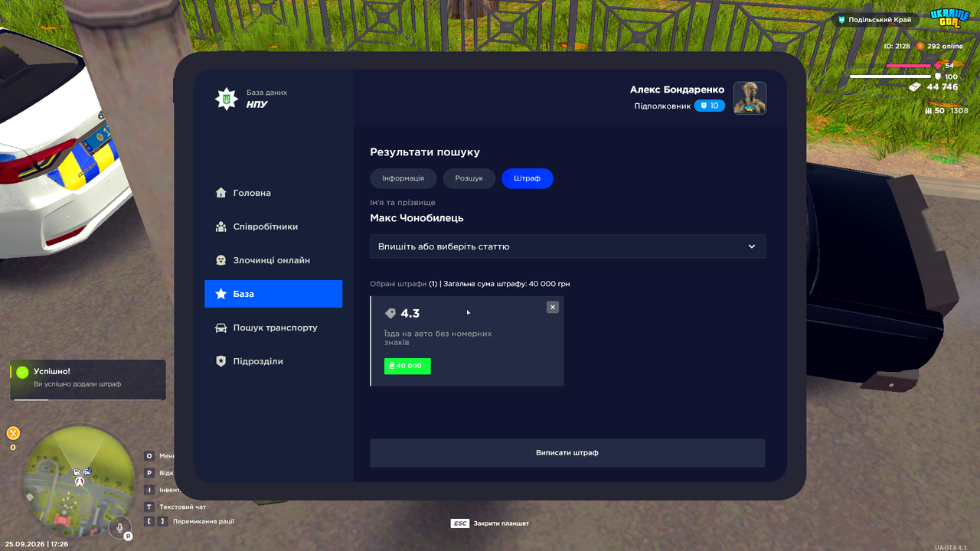Open Головна in the sidebar

point(273,193)
